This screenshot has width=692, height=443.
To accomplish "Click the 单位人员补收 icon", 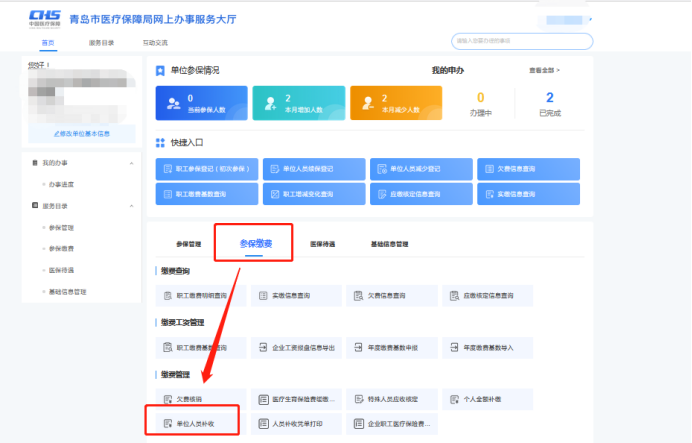I will point(167,424).
